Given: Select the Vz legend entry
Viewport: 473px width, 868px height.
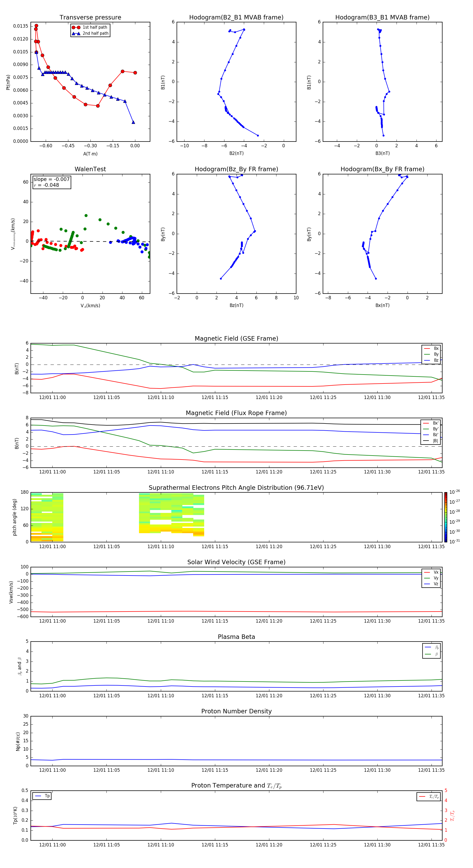Looking at the screenshot, I should (x=431, y=584).
